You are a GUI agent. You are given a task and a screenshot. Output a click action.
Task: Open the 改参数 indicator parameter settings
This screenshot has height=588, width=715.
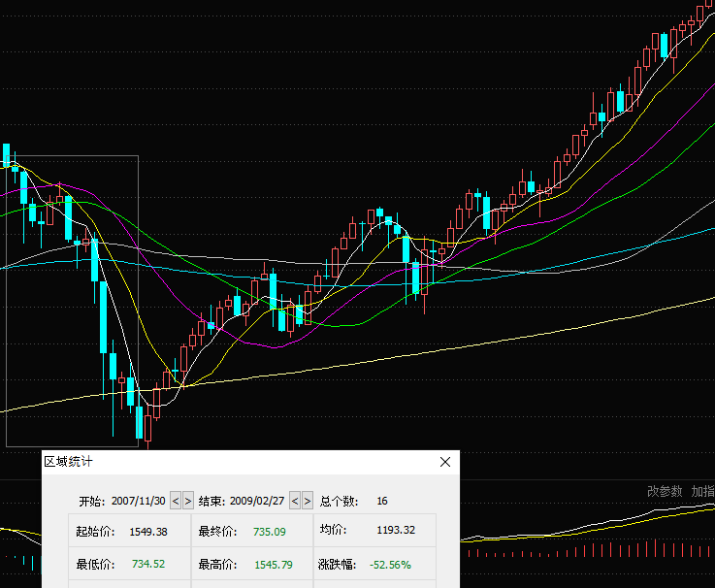665,491
